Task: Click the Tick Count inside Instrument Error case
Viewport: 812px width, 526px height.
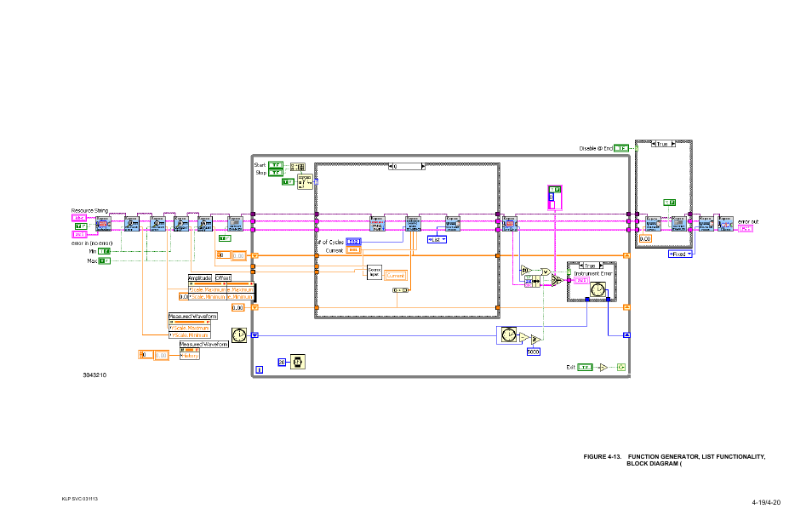Action: tap(598, 289)
